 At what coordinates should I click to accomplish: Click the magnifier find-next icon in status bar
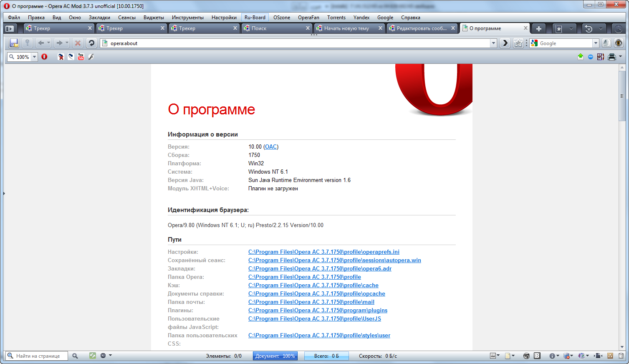point(75,356)
